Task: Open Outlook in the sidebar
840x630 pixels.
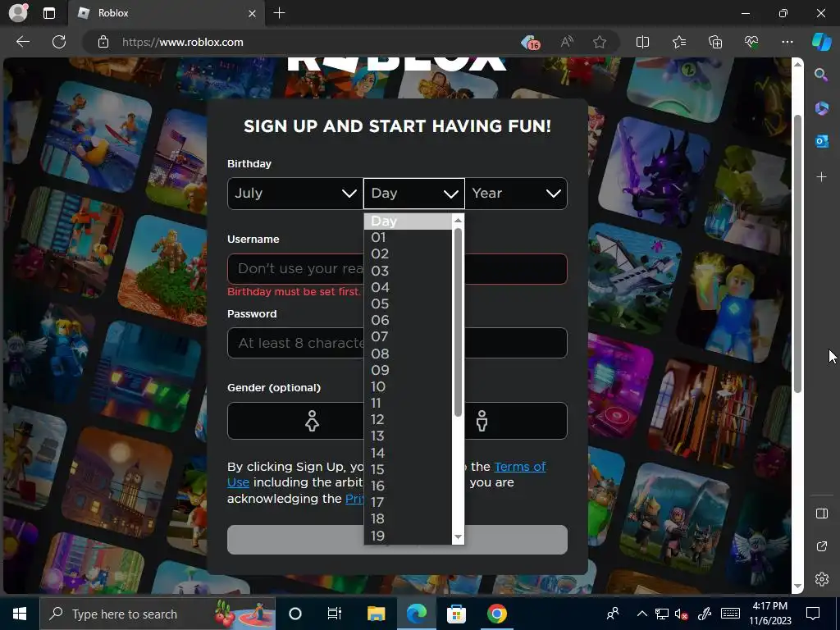Action: pos(821,141)
